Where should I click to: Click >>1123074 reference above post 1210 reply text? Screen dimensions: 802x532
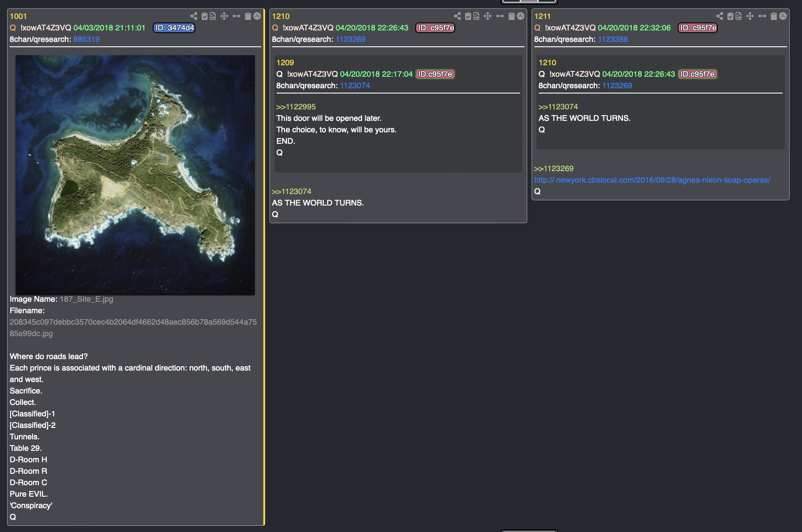(292, 191)
